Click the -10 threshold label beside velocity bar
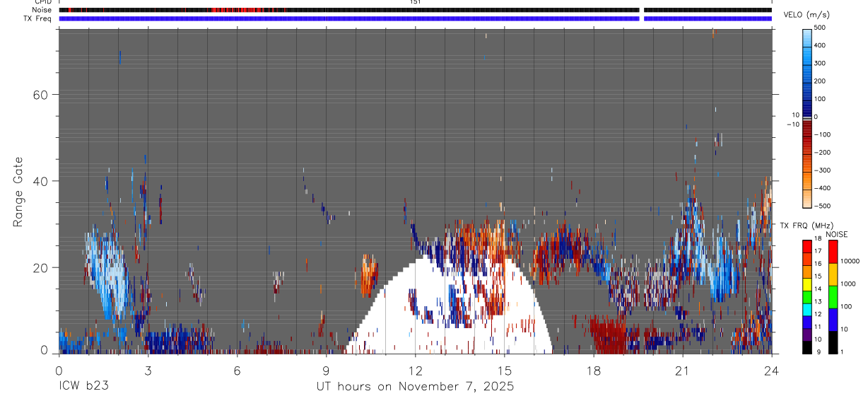The width and height of the screenshot is (868, 401). [x=792, y=124]
